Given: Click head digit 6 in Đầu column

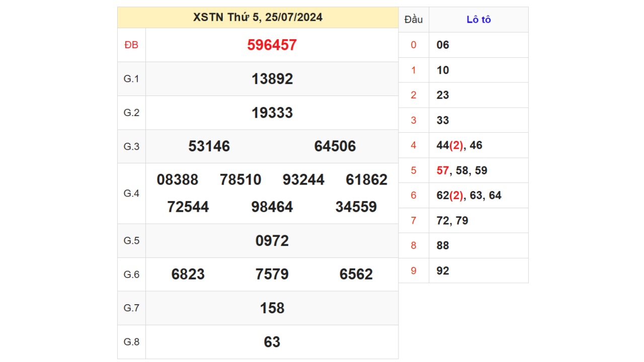Looking at the screenshot, I should coord(414,196).
